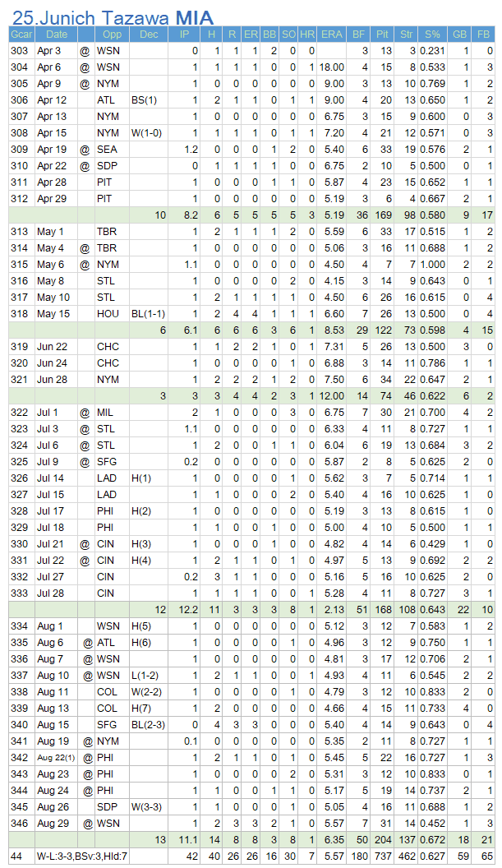This screenshot has height=868, width=502.
Task: Click the Aug 22(1) date cell
Action: (x=57, y=758)
